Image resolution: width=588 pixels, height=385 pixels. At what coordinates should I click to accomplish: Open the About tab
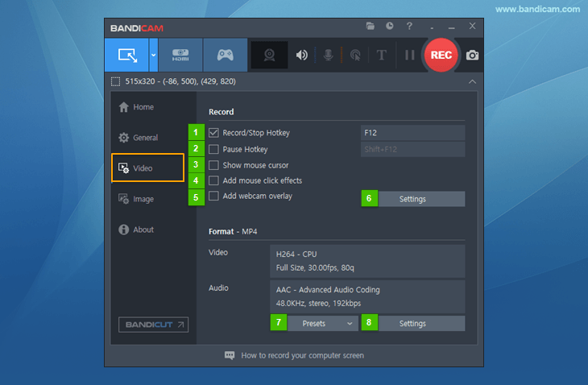click(x=136, y=230)
